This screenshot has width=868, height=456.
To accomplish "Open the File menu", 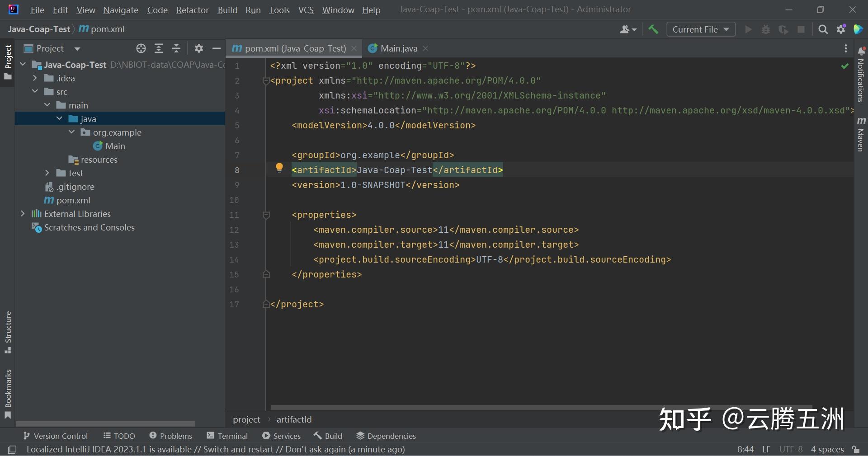I will [37, 10].
